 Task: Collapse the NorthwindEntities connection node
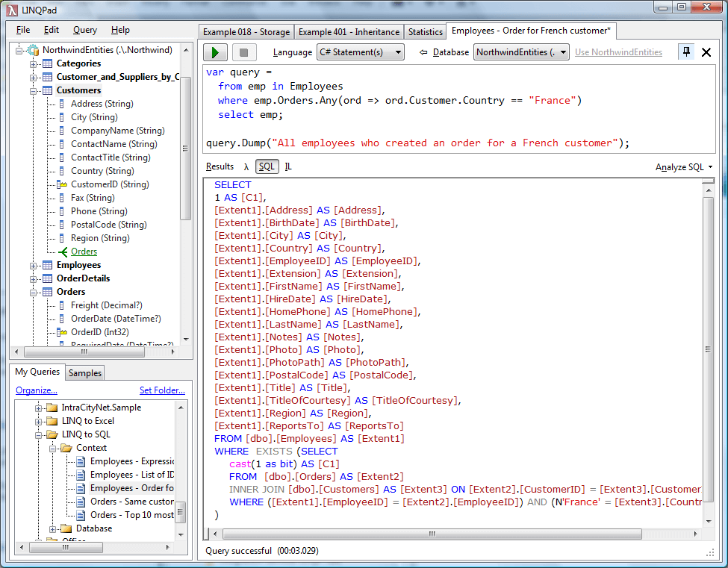pos(19,51)
